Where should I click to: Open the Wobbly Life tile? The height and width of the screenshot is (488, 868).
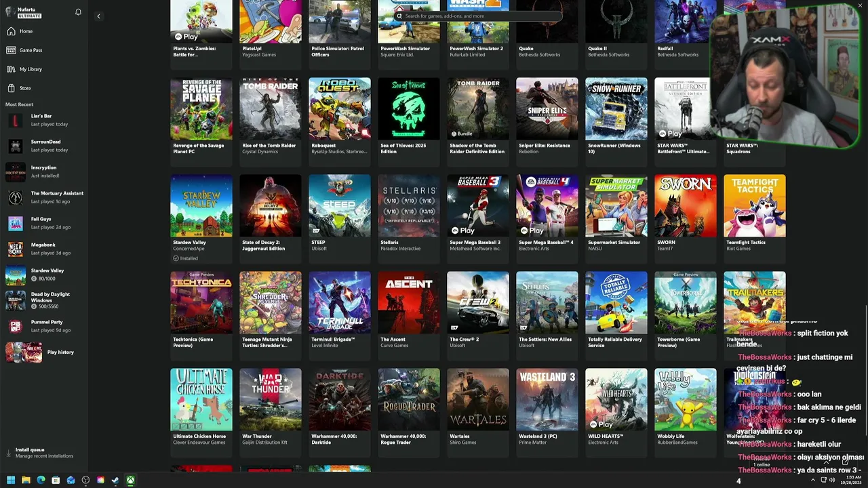[x=686, y=413]
